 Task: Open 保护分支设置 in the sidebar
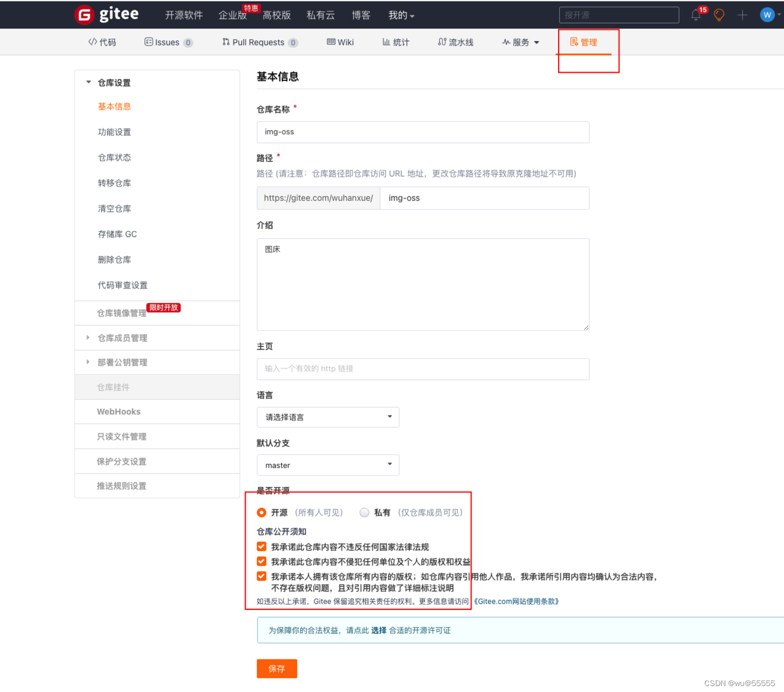click(121, 462)
